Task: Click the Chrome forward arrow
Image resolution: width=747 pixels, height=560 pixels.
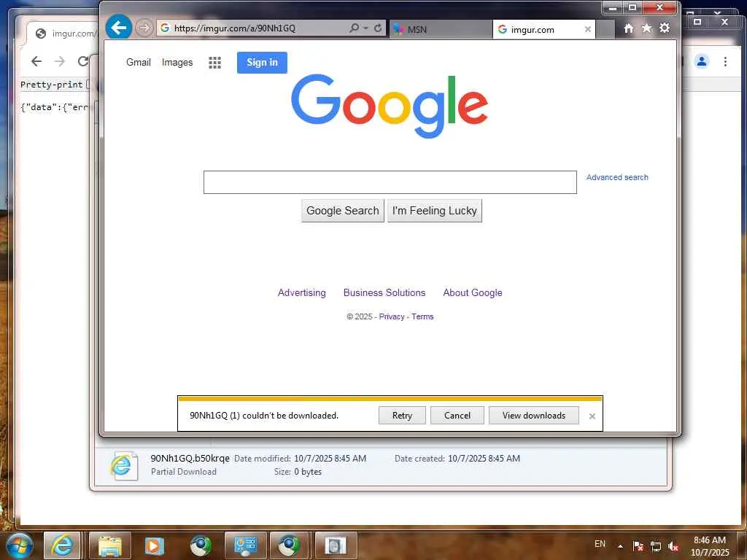Action: coord(60,61)
